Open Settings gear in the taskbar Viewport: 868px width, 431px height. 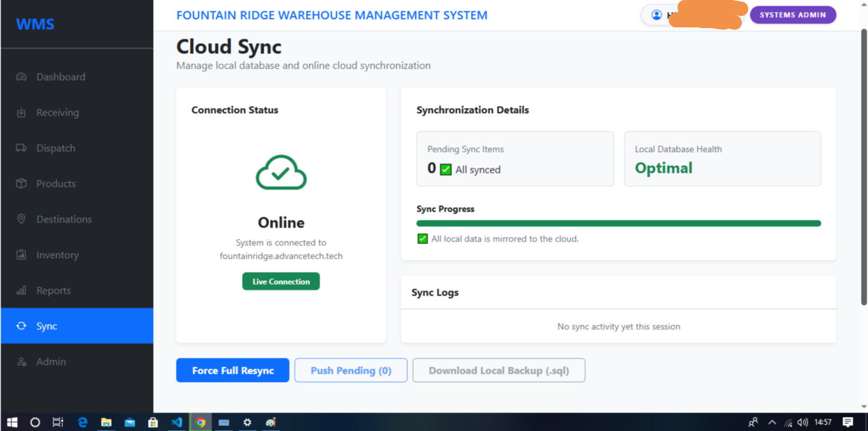(247, 422)
